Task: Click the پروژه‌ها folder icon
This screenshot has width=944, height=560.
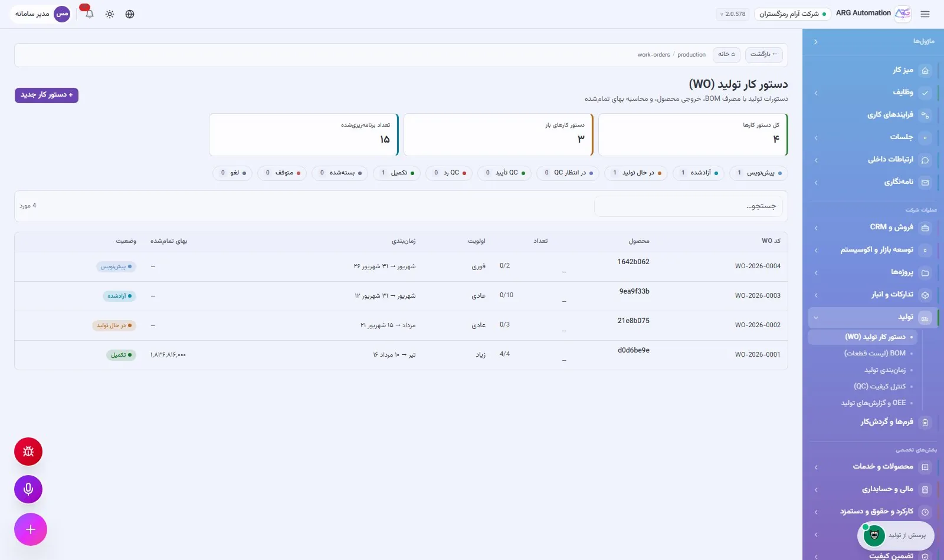Action: click(925, 272)
